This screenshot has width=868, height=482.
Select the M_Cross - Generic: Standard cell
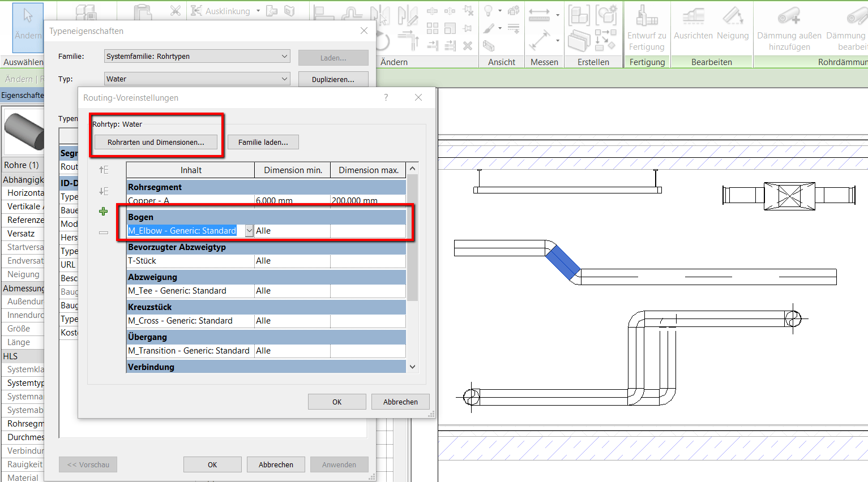(x=190, y=321)
